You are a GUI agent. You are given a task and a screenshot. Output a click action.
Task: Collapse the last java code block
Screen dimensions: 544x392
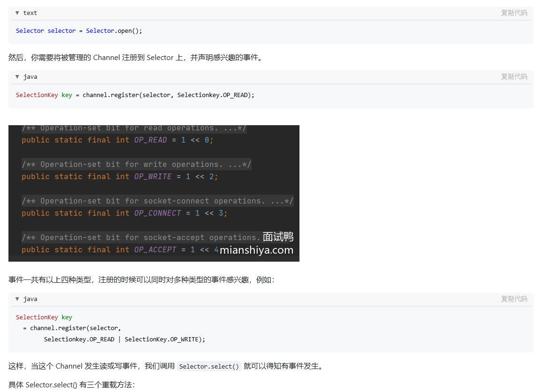17,299
